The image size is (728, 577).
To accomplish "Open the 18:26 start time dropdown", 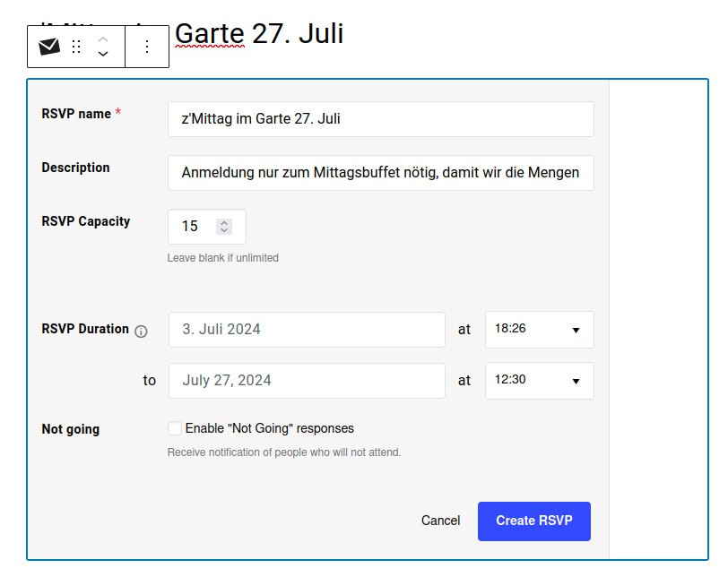I will (539, 330).
